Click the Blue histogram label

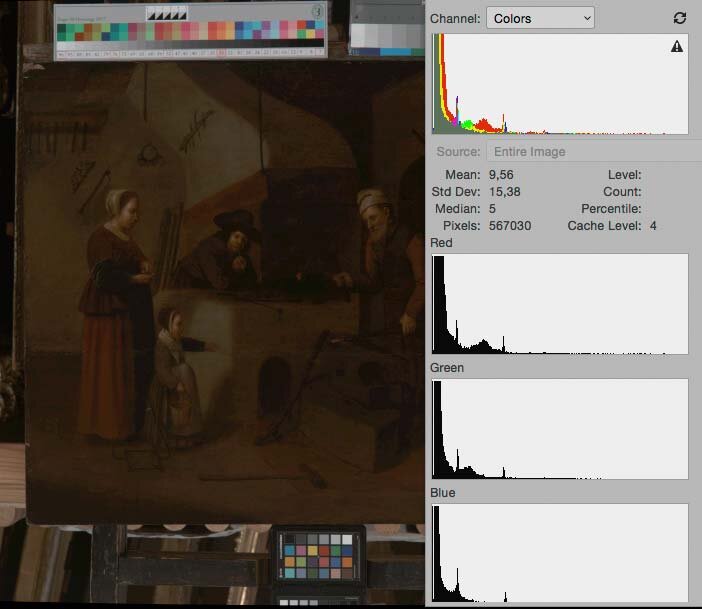pyautogui.click(x=443, y=493)
